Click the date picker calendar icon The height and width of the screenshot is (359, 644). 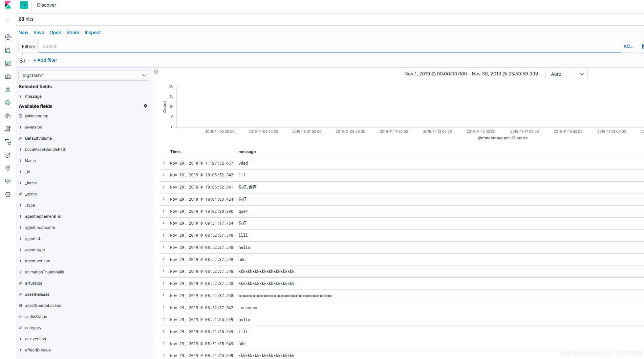pyautogui.click(x=642, y=46)
